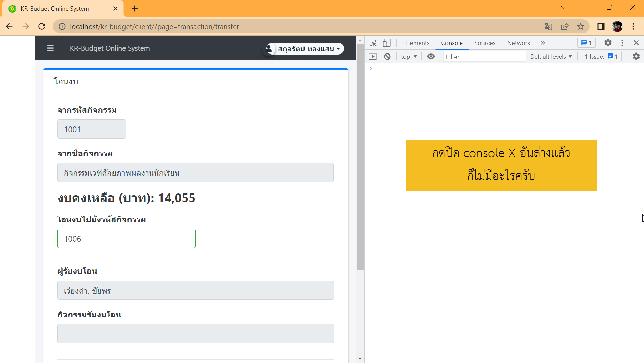
Task: Show console sidebar panel
Action: (x=372, y=57)
